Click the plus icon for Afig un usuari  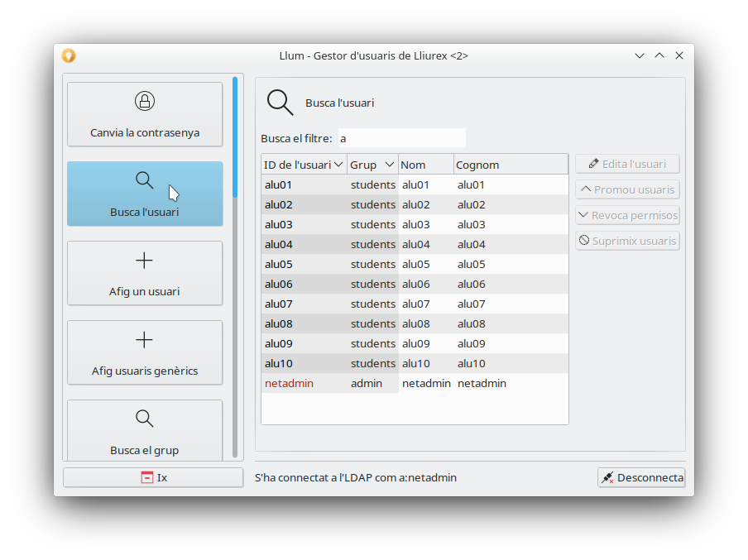pyautogui.click(x=144, y=261)
